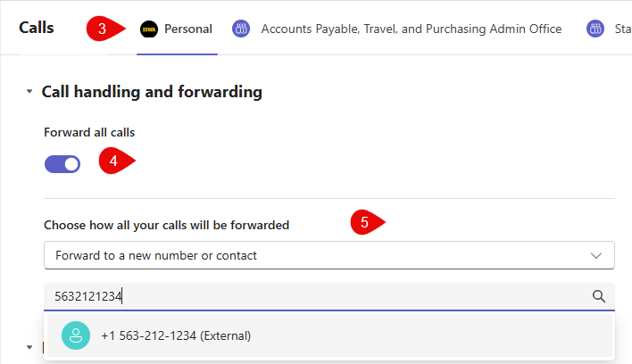
Task: Open the Accounts Payable, Travel, and Purchasing tab
Action: pos(411,29)
